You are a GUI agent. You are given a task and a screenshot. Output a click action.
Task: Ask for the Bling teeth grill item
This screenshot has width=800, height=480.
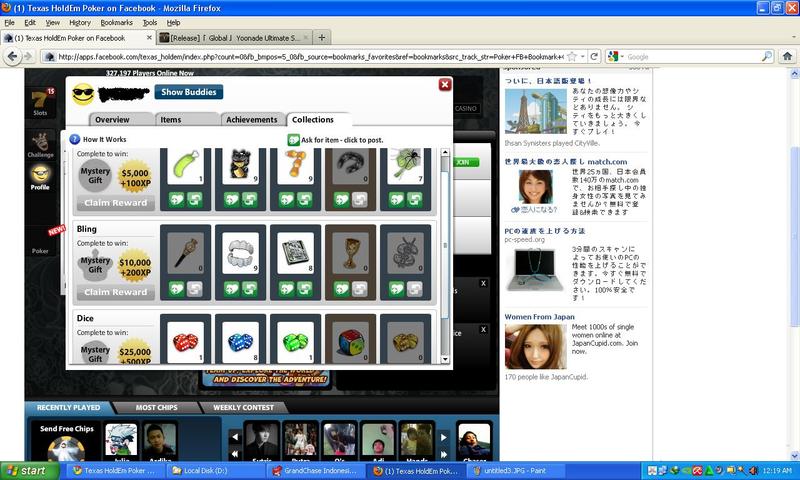[231, 289]
